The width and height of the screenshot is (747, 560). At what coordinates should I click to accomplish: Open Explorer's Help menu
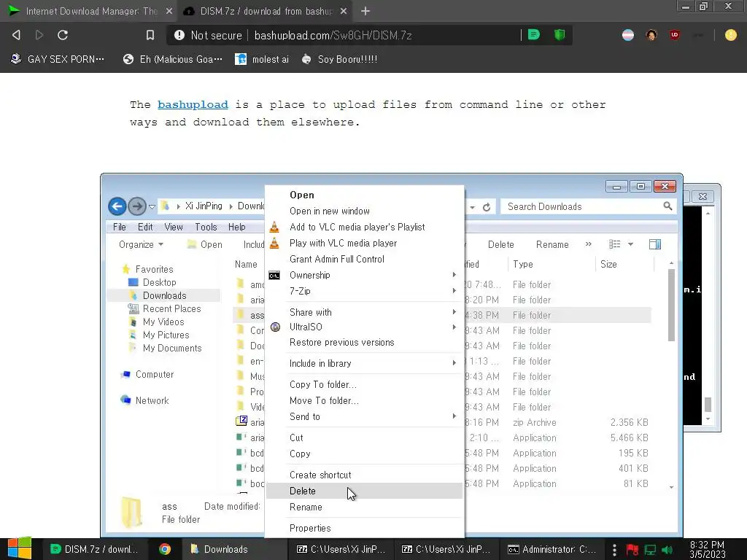pos(237,227)
